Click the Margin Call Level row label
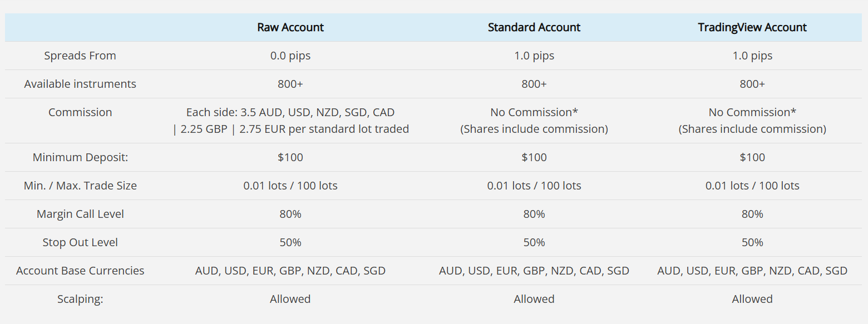 [x=80, y=214]
